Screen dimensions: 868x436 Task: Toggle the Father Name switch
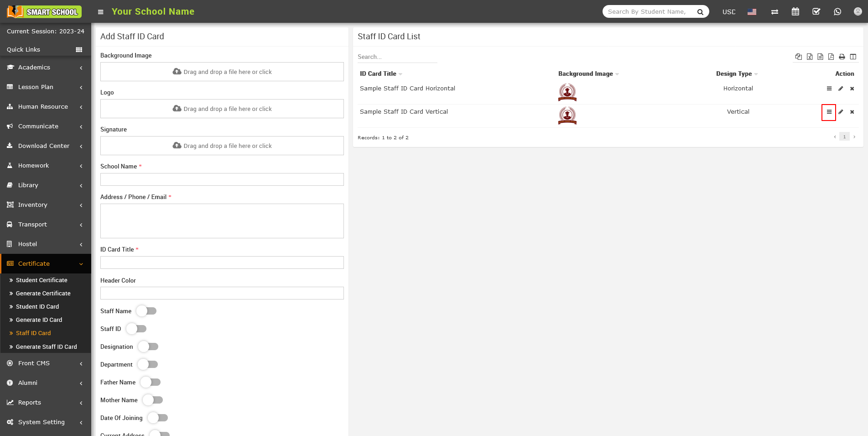[151, 382]
